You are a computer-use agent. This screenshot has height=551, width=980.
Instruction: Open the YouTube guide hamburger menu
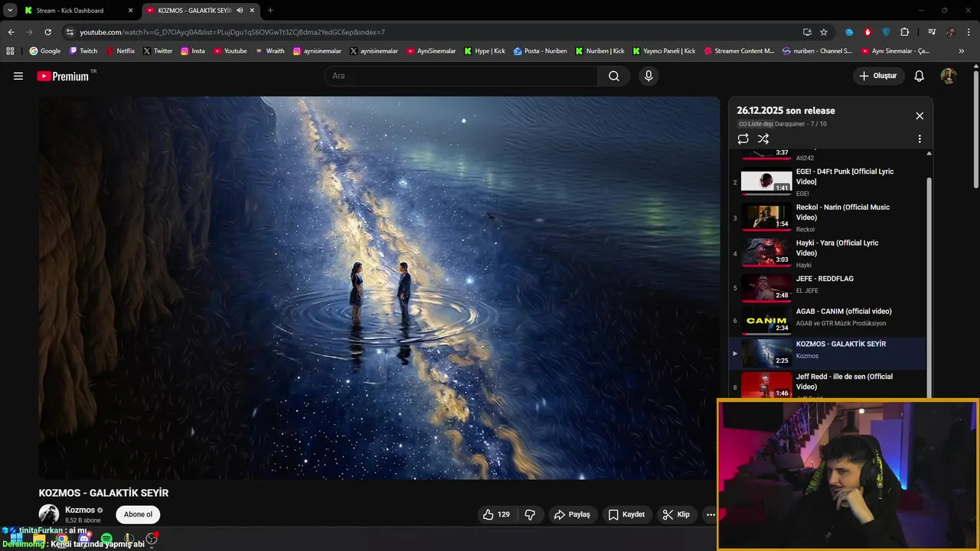click(x=18, y=76)
